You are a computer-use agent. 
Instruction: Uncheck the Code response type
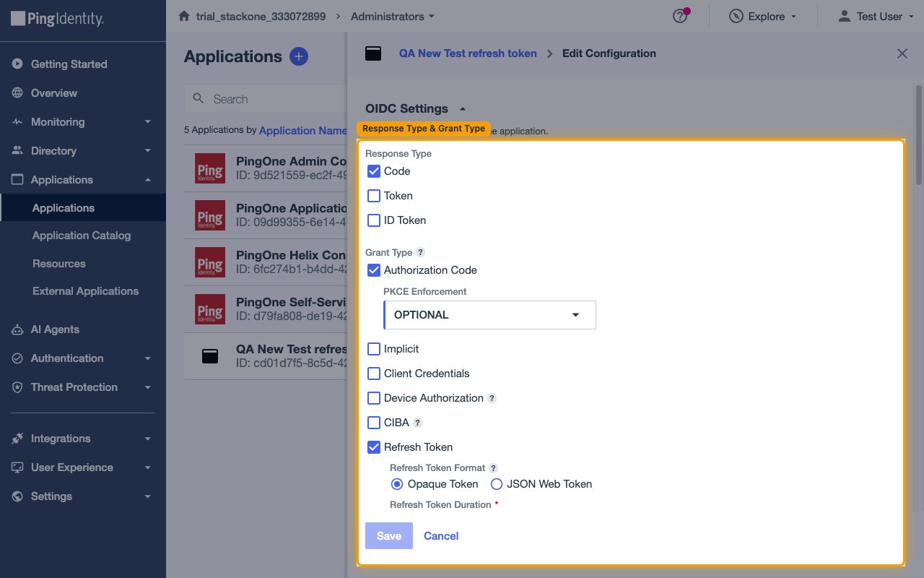pyautogui.click(x=374, y=171)
